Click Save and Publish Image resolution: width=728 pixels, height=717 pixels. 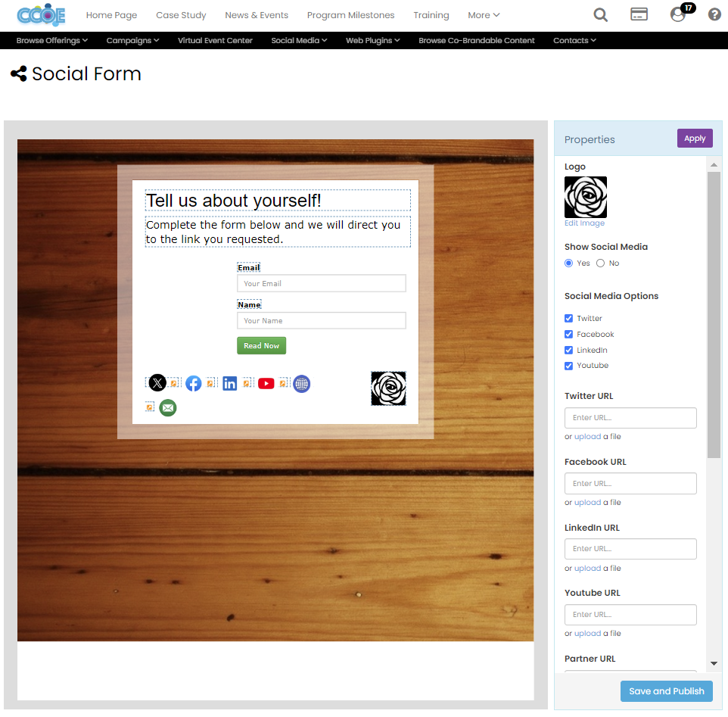tap(666, 691)
